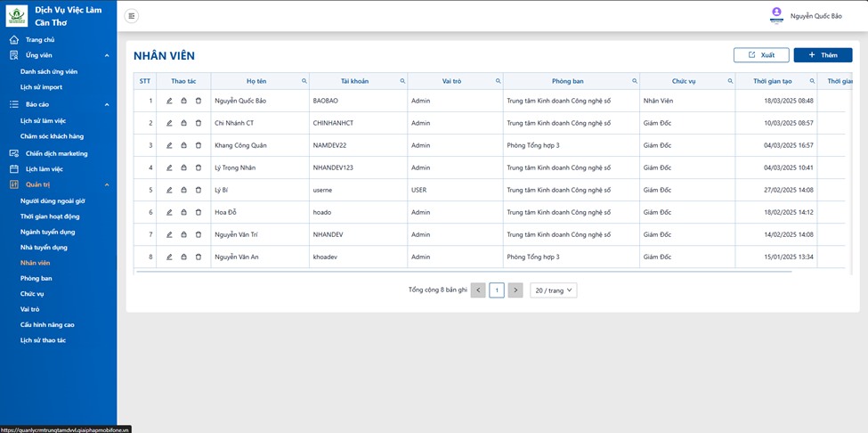
Task: Click the lock icon for Lý Trọng Nhân
Action: coord(183,167)
